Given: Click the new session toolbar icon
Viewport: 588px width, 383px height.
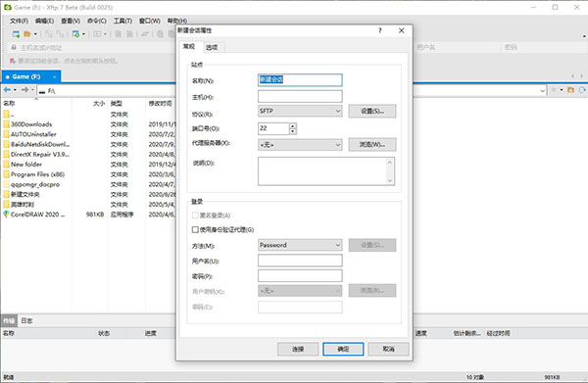Looking at the screenshot, I should tap(16, 34).
